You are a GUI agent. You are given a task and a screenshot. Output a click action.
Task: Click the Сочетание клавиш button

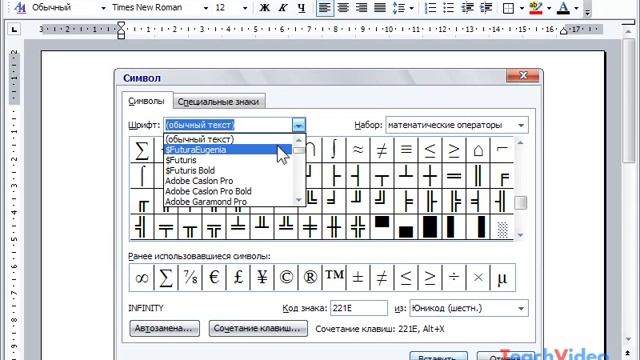click(258, 328)
